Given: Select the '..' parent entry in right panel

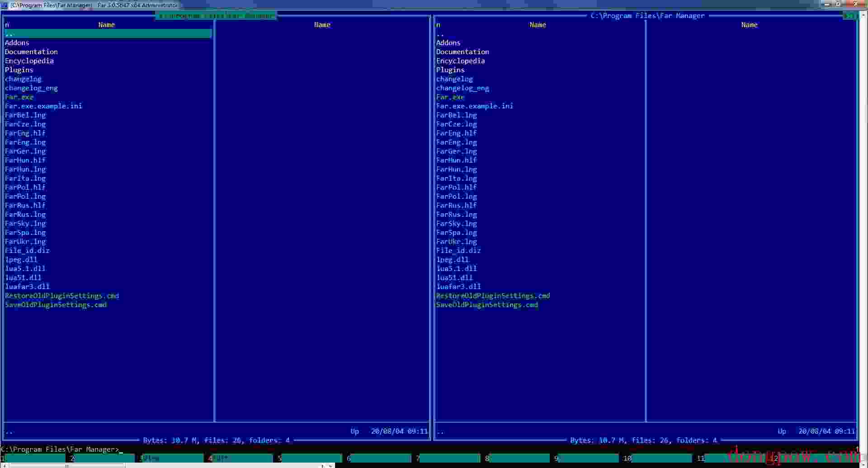Looking at the screenshot, I should tap(440, 34).
